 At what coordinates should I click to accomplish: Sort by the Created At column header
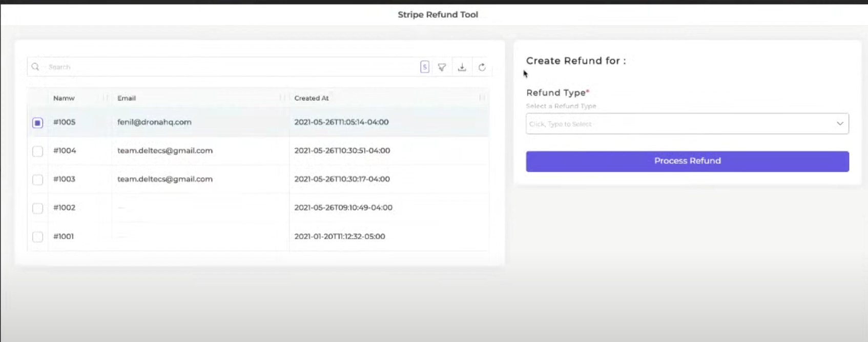[312, 98]
